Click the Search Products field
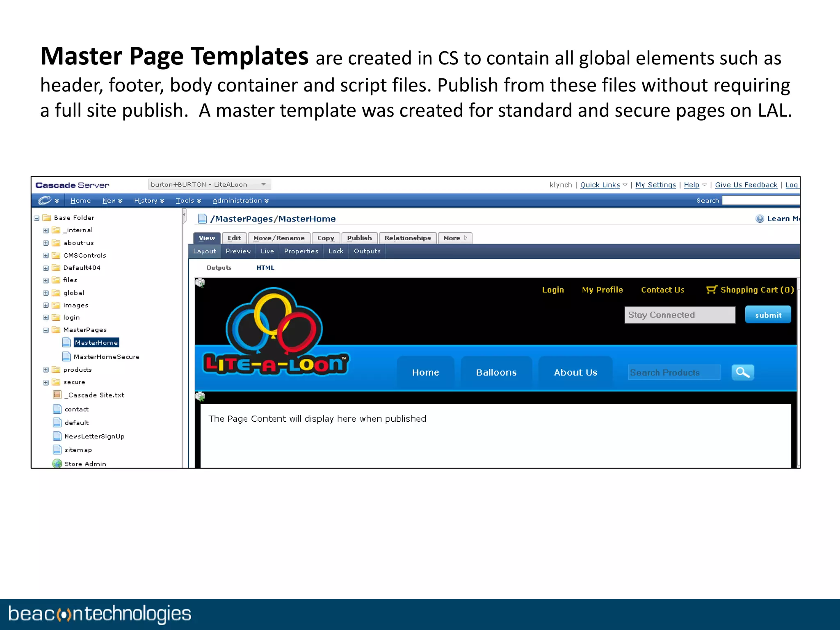Viewport: 840px width, 630px height. point(674,372)
